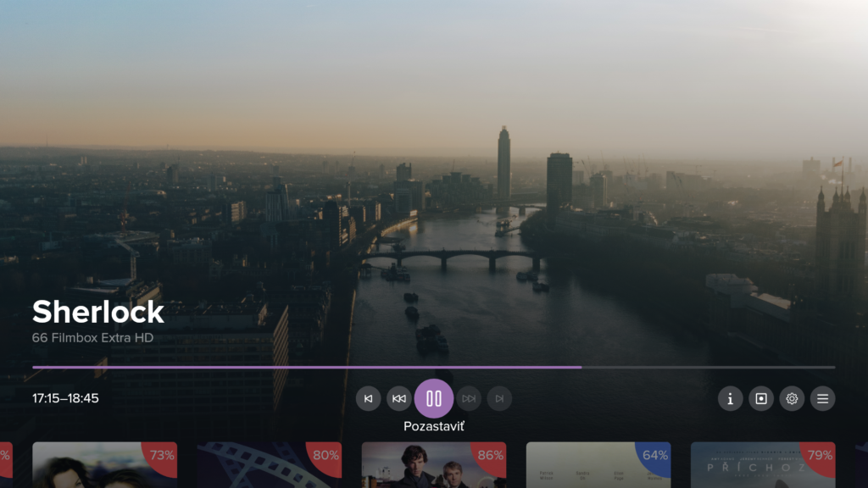Image resolution: width=868 pixels, height=488 pixels.
Task: Open the program info icon
Action: (730, 398)
